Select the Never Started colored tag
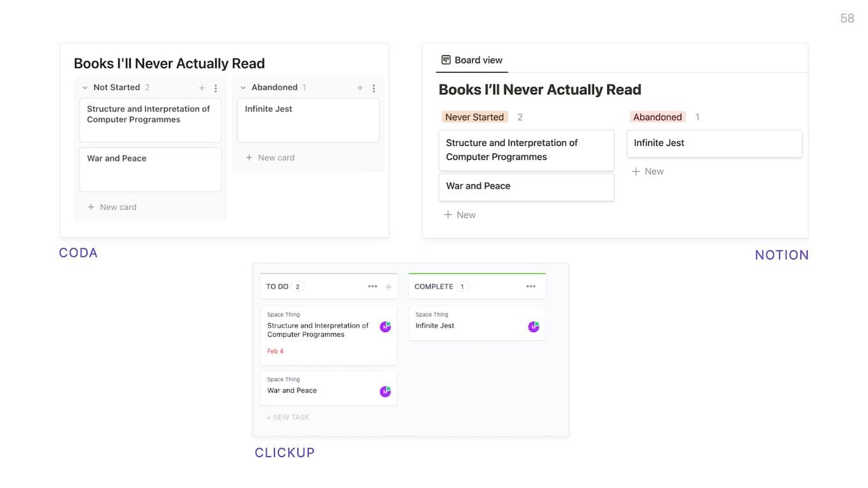 (x=474, y=117)
